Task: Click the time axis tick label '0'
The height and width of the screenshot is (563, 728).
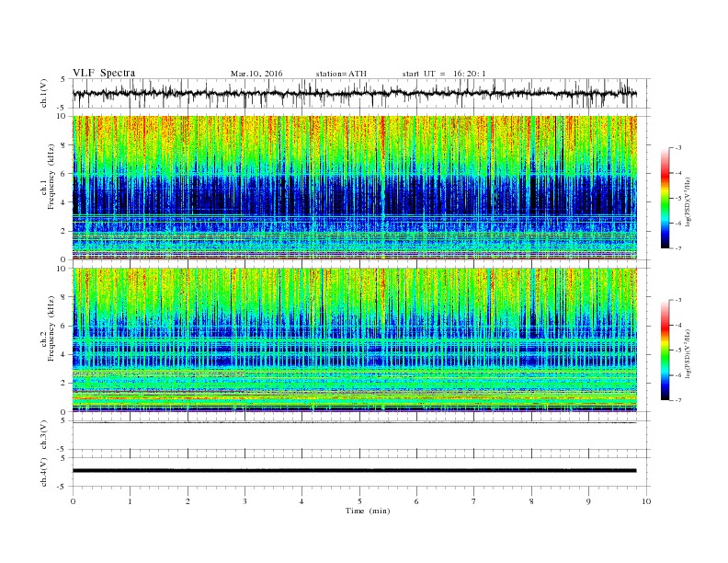Action: (73, 501)
